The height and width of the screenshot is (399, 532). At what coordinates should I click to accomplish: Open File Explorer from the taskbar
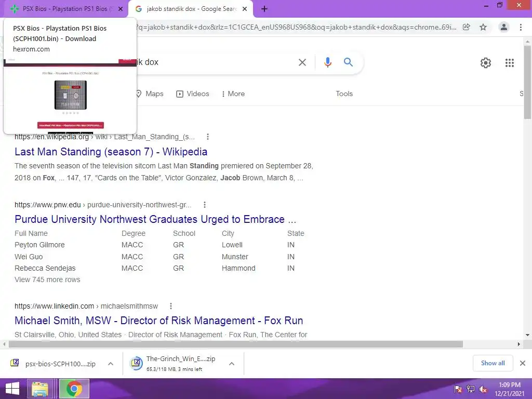pyautogui.click(x=40, y=389)
